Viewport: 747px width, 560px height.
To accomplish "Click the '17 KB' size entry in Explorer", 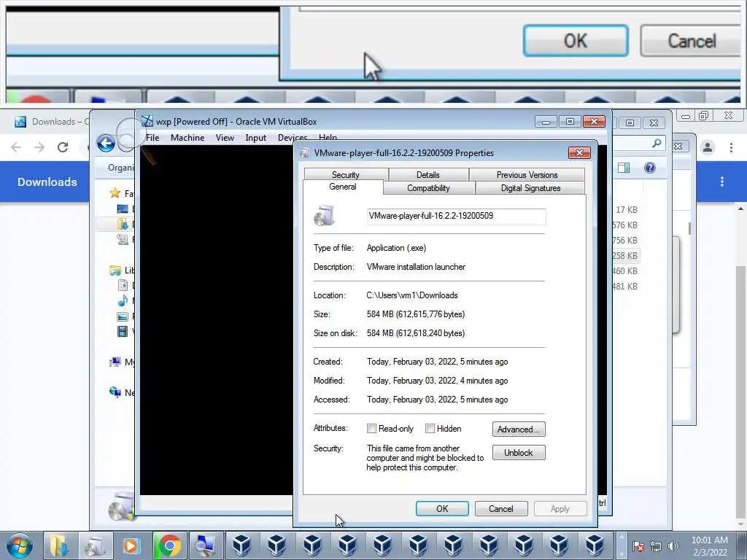I will (x=627, y=209).
